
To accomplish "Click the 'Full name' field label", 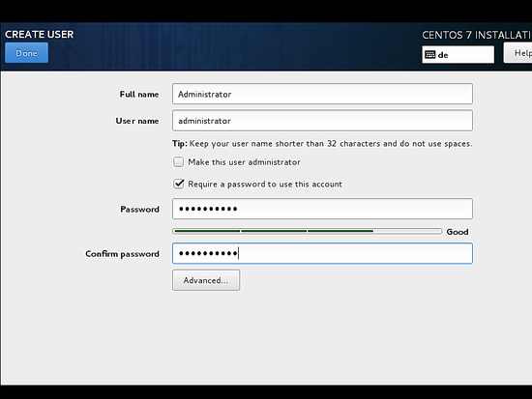I will point(139,95).
